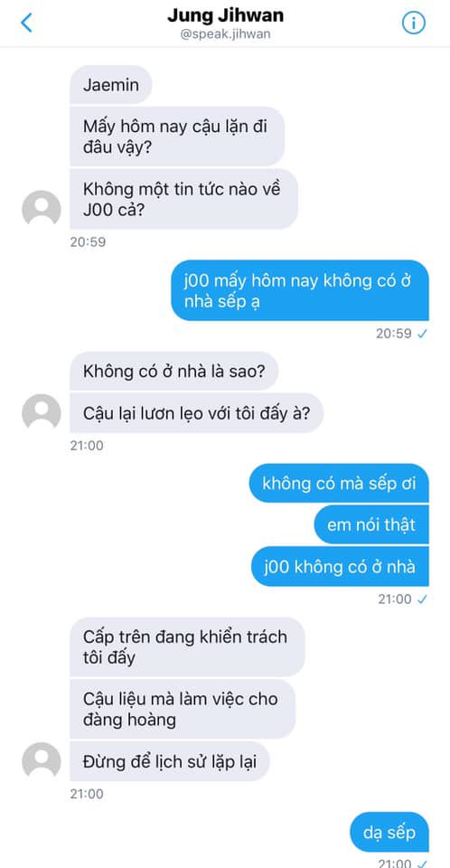Tap the "j00 không có ở nhà" bubble
The height and width of the screenshot is (868, 450).
[x=340, y=567]
